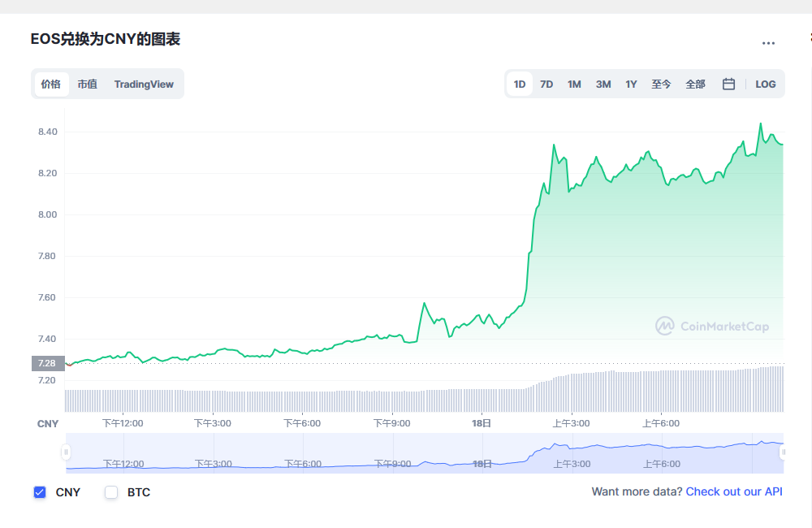
Task: Click the 下午9:00 x-axis time label
Action: [392, 423]
